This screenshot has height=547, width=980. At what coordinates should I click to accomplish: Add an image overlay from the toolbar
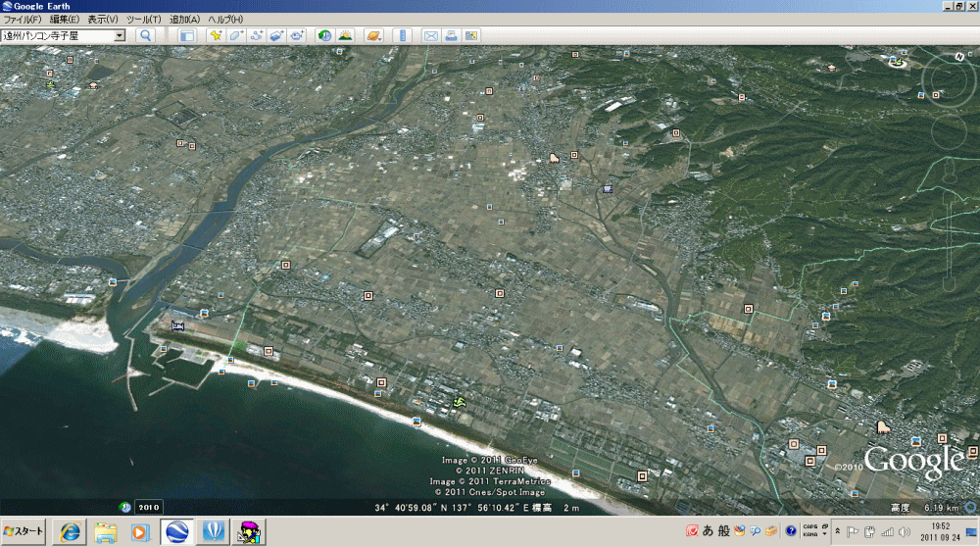coord(277,35)
